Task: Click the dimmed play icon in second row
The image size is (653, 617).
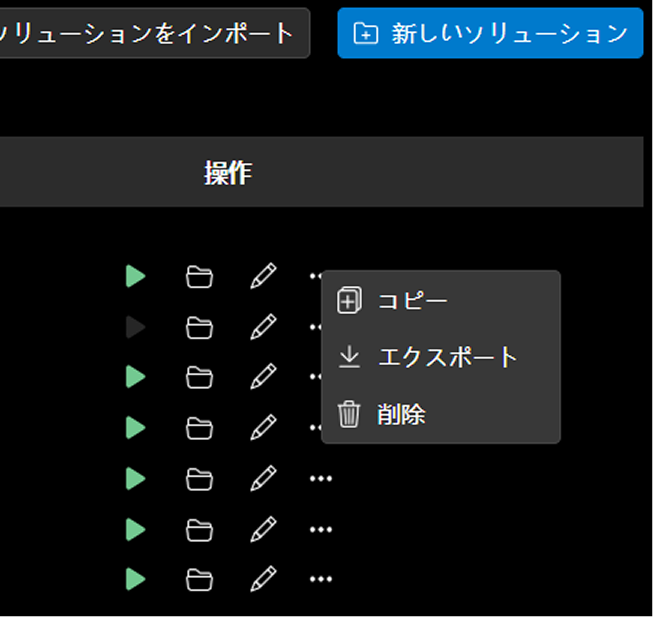Action: coord(136,327)
